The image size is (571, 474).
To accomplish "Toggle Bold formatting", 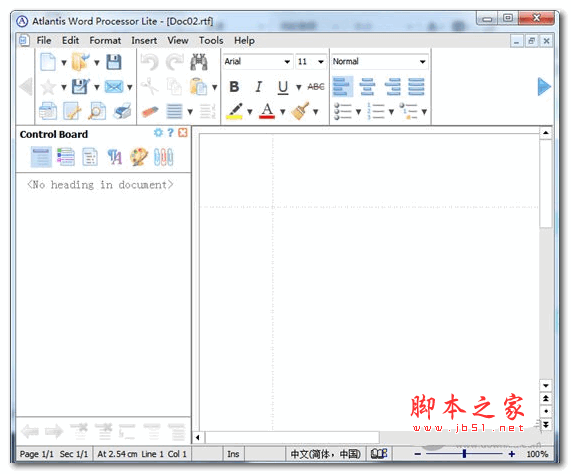I will point(235,87).
